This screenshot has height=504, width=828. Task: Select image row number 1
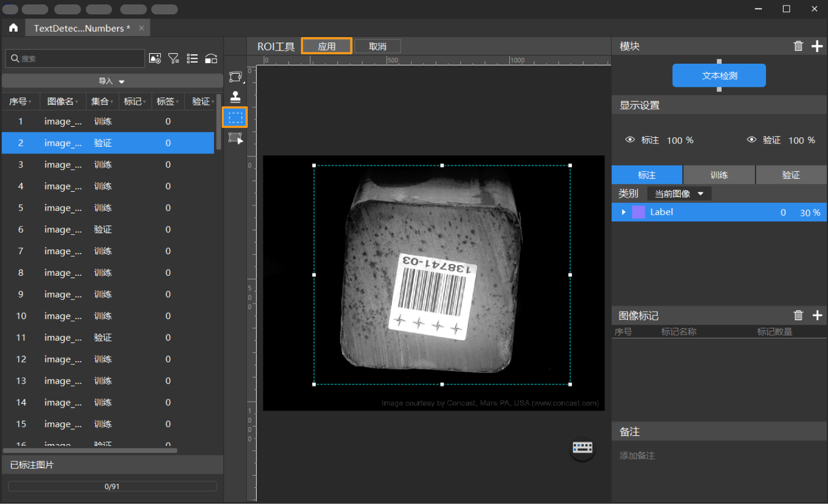point(108,121)
